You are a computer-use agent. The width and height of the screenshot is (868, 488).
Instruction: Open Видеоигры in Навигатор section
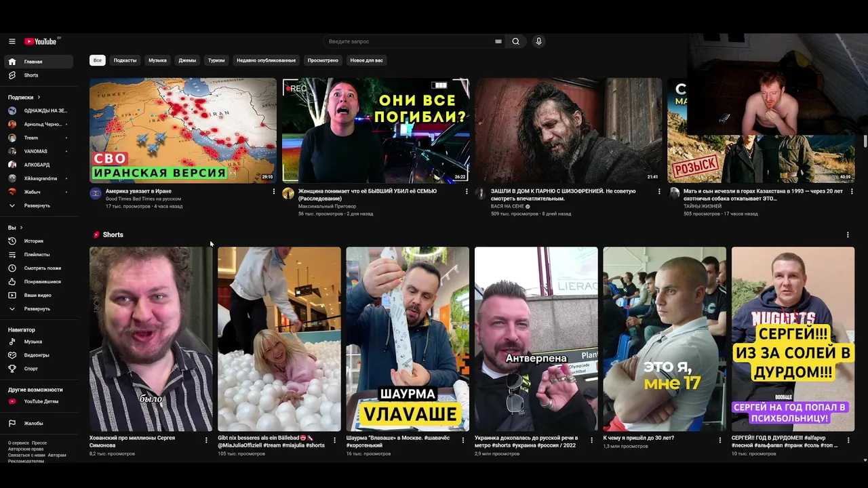coord(39,355)
